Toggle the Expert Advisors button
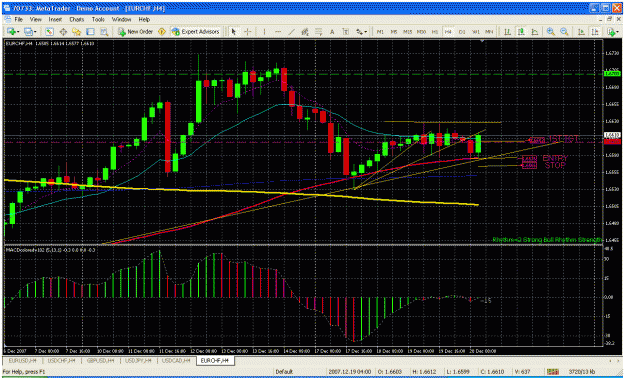The image size is (625, 378). pyautogui.click(x=195, y=32)
